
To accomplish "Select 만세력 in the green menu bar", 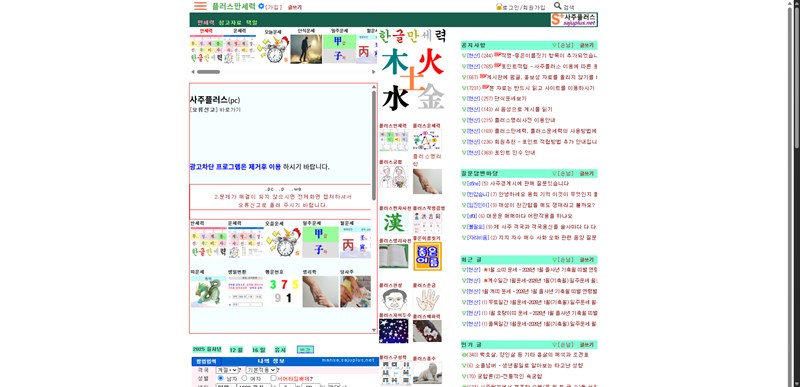I will coord(206,22).
